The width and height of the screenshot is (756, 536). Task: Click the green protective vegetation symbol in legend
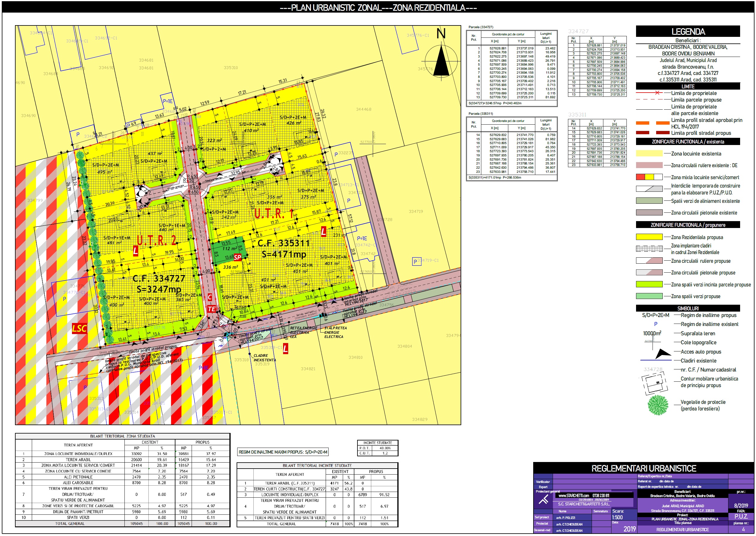point(658,405)
